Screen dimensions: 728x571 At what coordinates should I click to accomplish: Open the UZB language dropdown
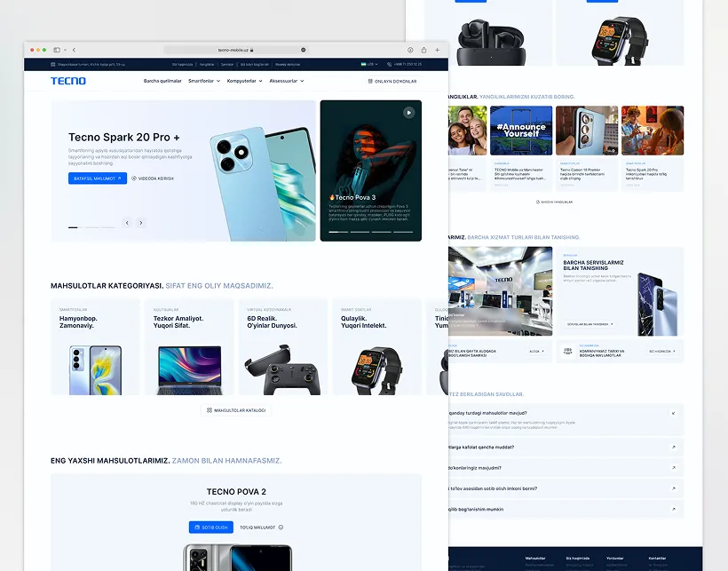(x=369, y=65)
